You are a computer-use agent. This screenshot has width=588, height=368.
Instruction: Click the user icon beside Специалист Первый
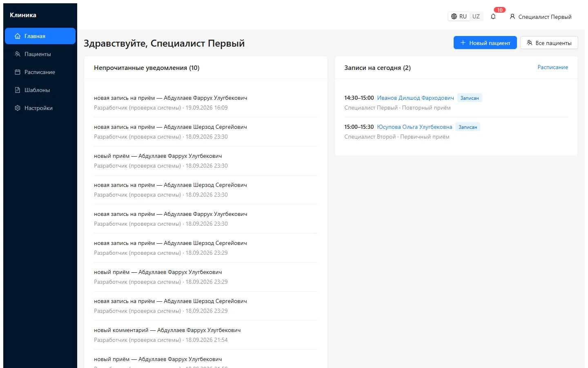512,17
